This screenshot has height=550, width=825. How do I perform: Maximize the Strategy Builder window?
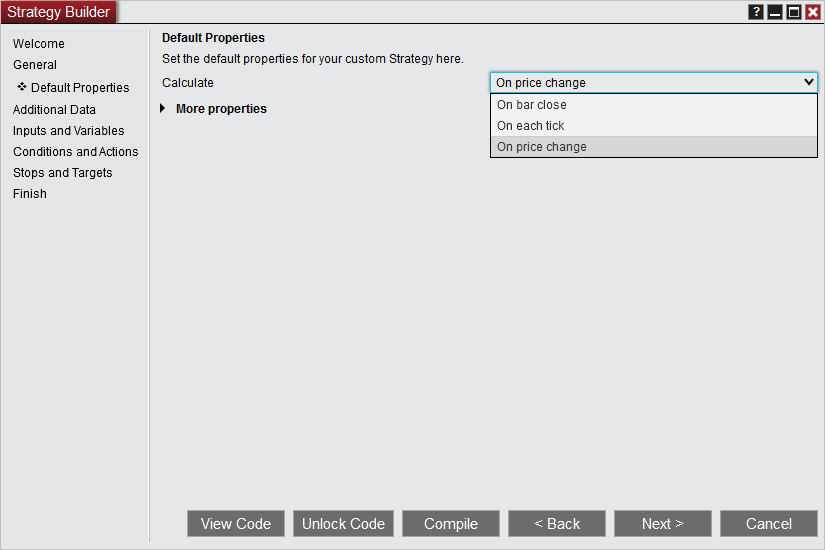[x=794, y=12]
